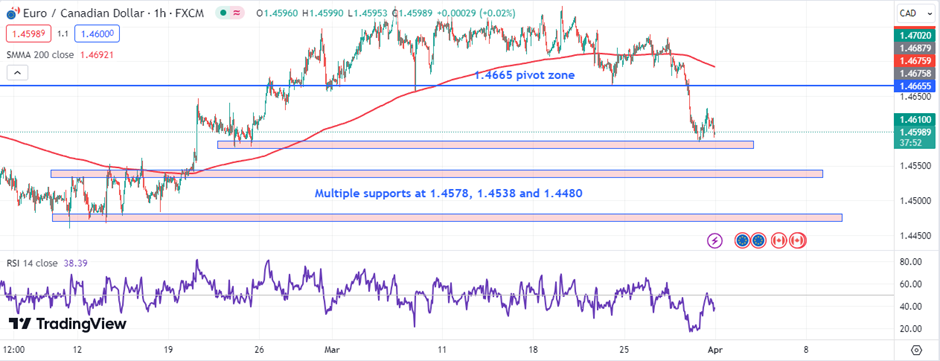Click the open value O1.45960
The height and width of the screenshot is (361, 940).
point(276,13)
